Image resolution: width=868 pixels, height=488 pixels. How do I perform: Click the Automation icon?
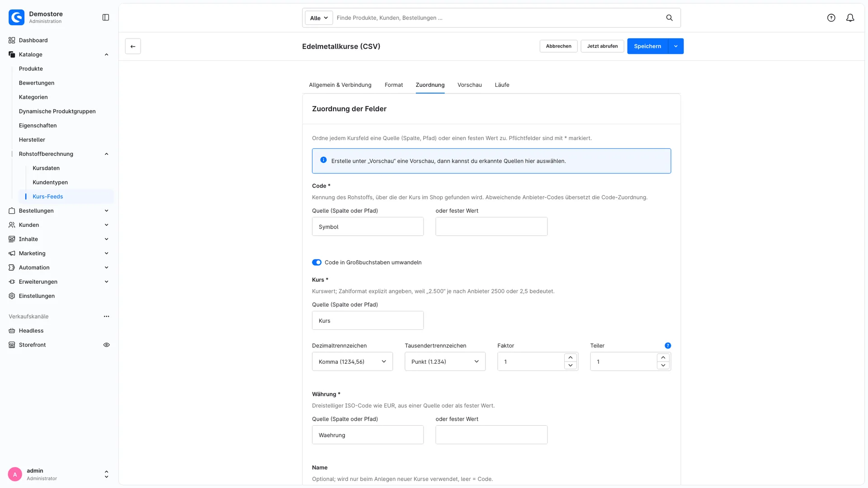coord(12,267)
